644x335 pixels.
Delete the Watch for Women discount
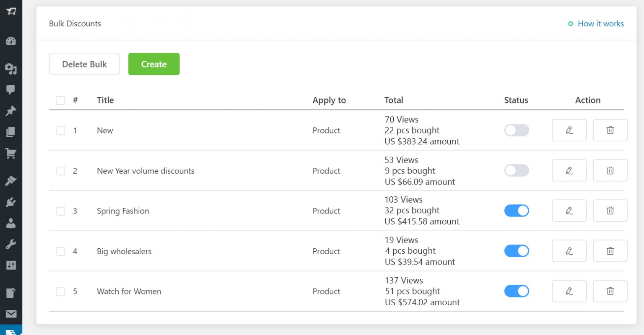610,291
